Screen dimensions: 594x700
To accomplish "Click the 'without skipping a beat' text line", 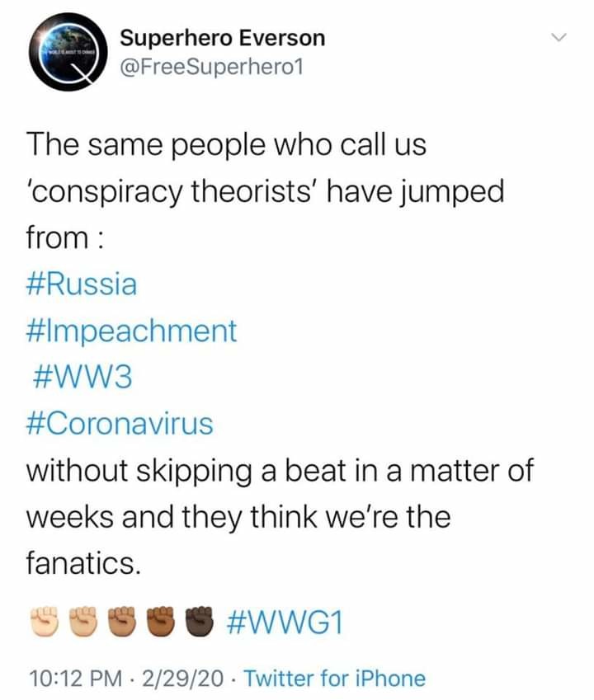I will click(x=280, y=472).
